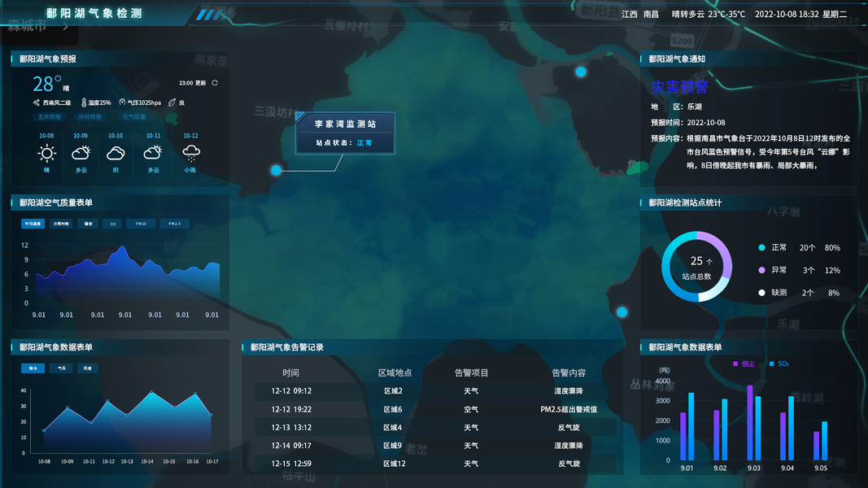Click the map station marker near 鄱阳县 label

tap(581, 72)
